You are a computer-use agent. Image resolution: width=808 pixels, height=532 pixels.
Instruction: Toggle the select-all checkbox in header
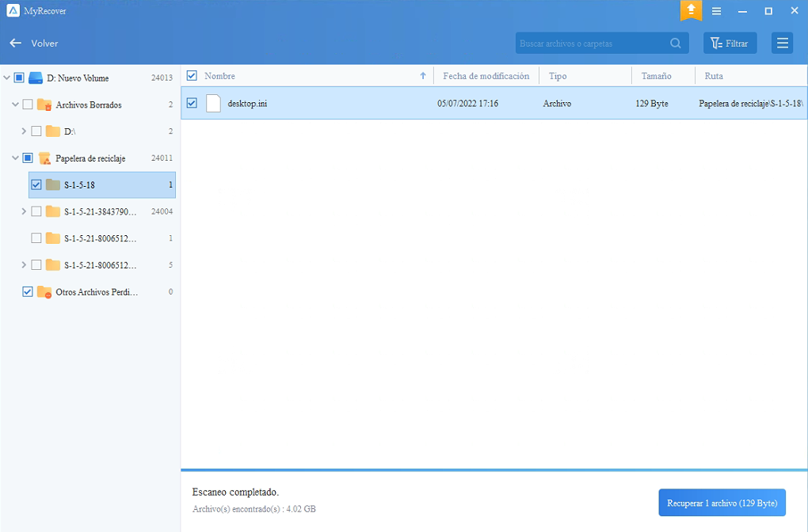[x=192, y=76]
